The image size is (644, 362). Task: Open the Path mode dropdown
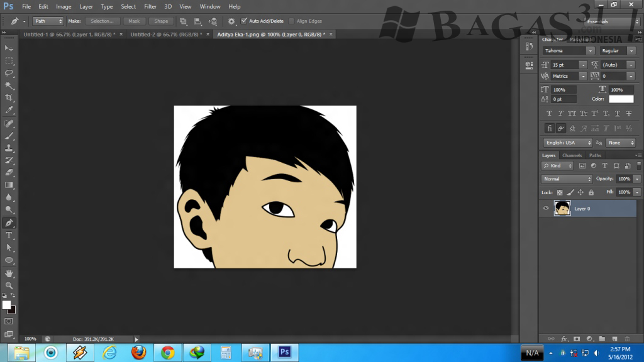48,21
